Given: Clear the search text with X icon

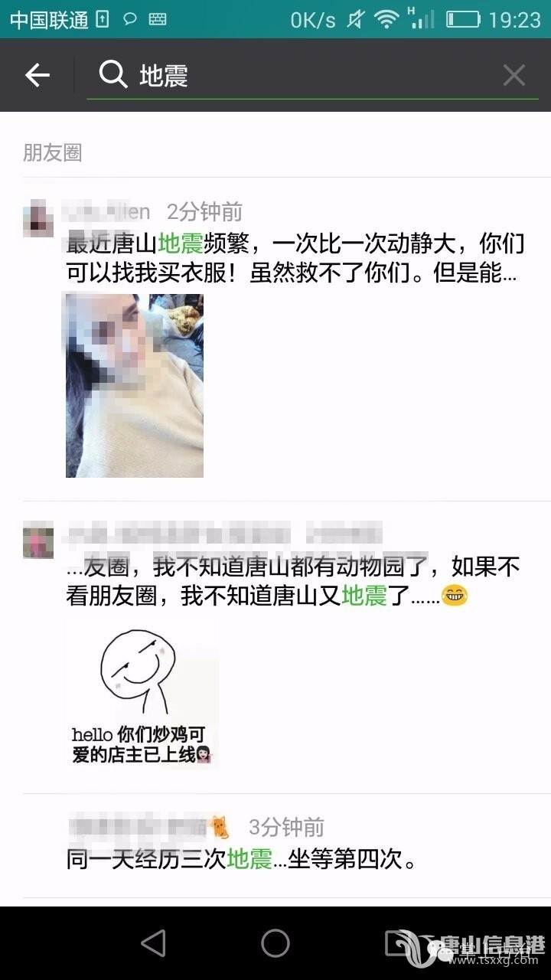Looking at the screenshot, I should [x=514, y=75].
